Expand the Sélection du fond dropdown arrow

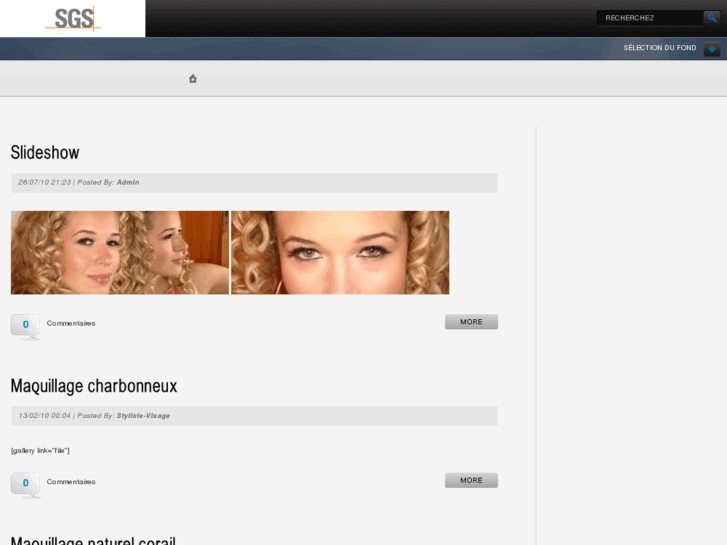tap(712, 49)
